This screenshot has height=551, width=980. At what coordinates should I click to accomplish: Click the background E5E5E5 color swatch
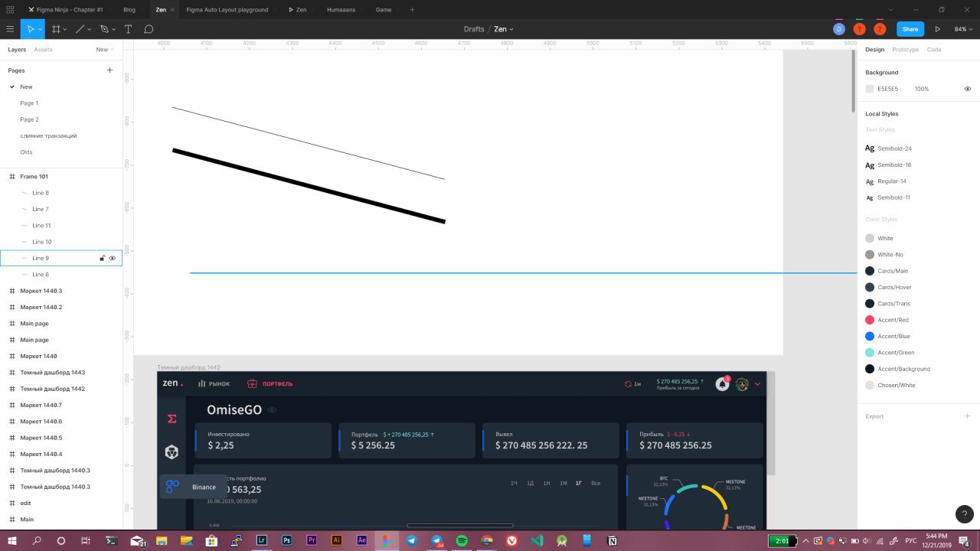point(870,89)
